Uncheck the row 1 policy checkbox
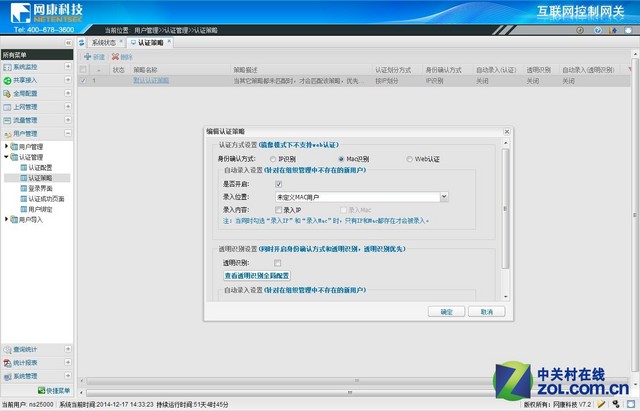 83,81
